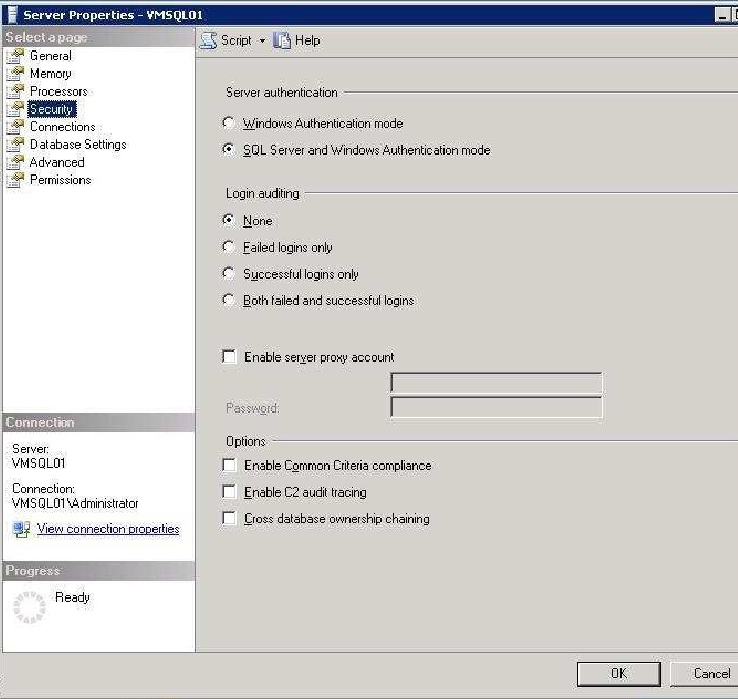Screen dimensions: 738x699
Task: Enable C2 audit tracing
Action: (x=229, y=492)
